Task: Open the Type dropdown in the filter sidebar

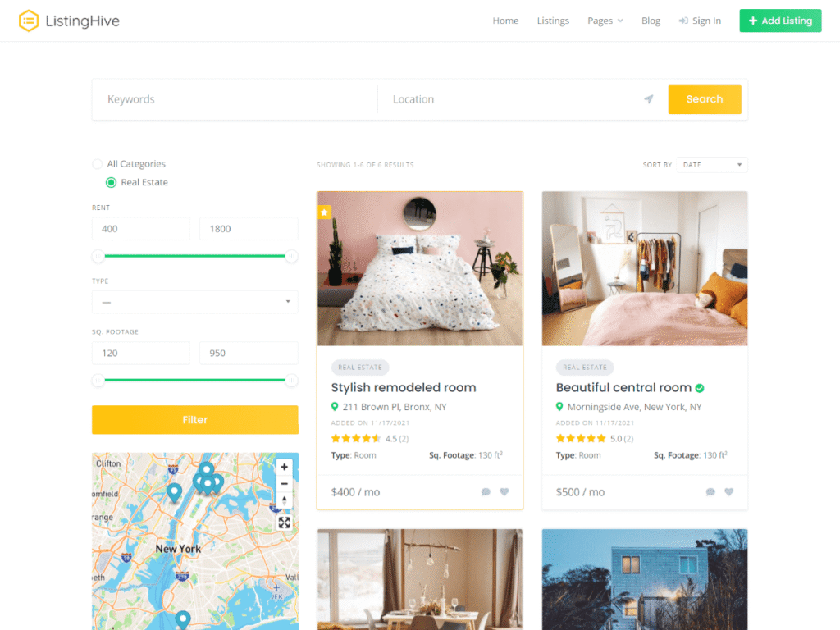Action: (194, 302)
